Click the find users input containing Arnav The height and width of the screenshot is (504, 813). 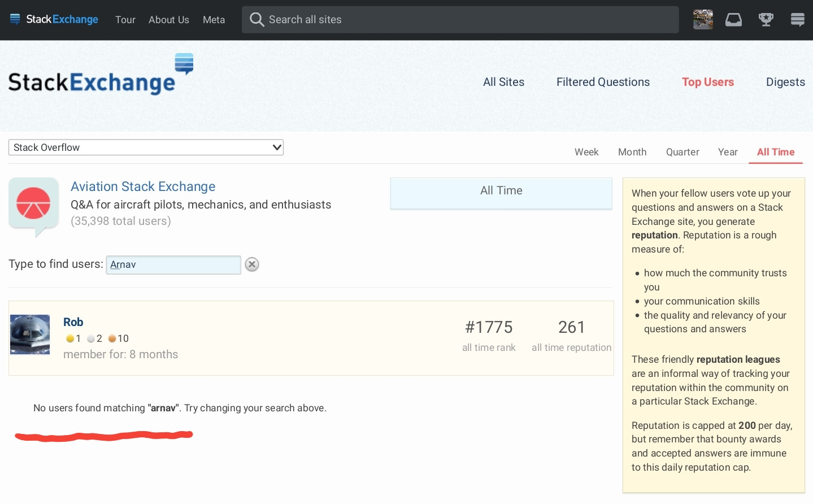(173, 265)
